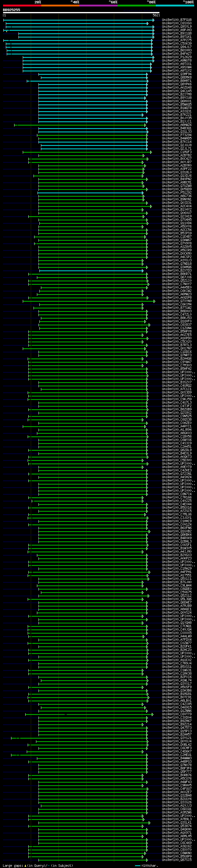
Task: Open hit UniRef100_C4FUU7
Action: tap(177, 789)
